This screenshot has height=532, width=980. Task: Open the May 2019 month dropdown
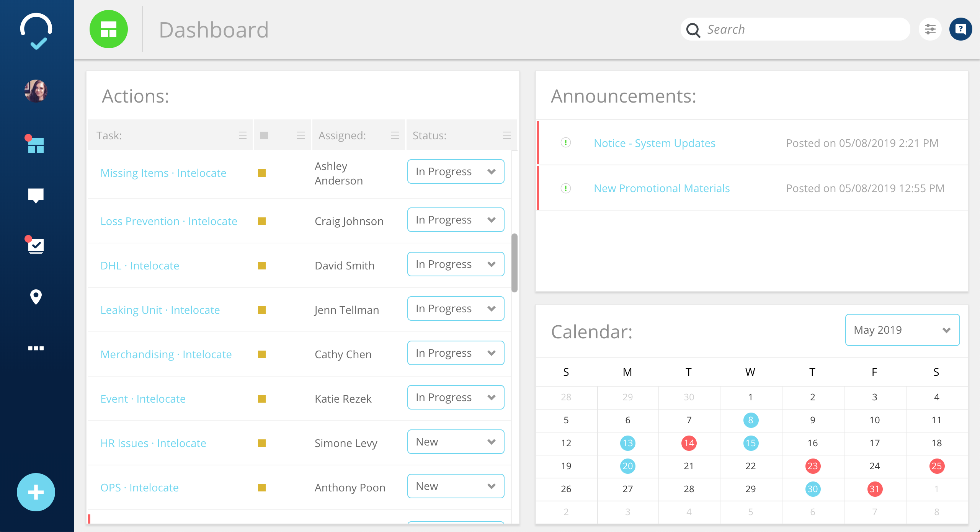(x=902, y=330)
